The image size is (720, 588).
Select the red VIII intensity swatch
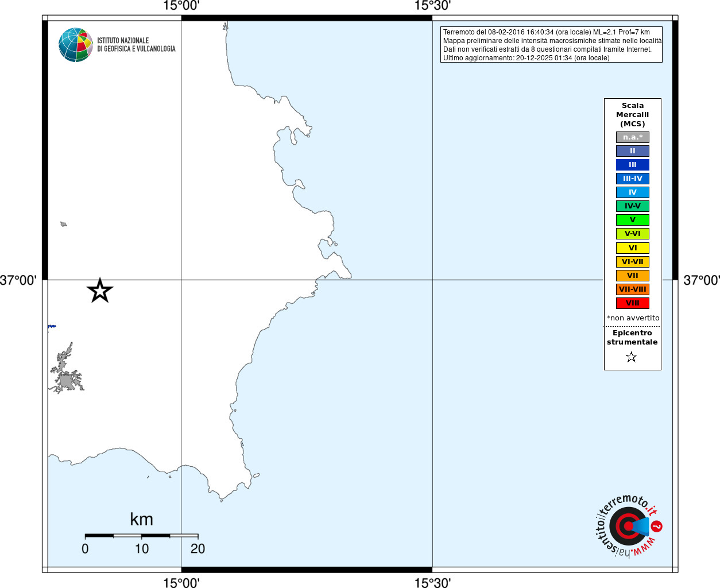pos(633,303)
